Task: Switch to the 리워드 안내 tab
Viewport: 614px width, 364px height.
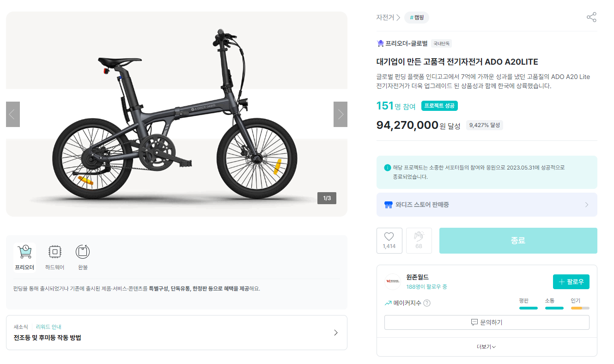Action: click(x=49, y=327)
